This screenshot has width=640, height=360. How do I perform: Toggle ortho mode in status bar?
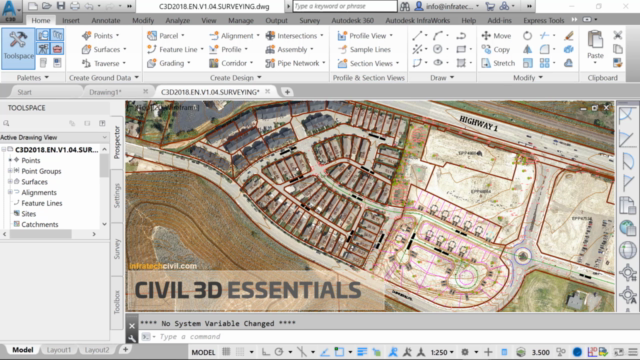[265, 352]
